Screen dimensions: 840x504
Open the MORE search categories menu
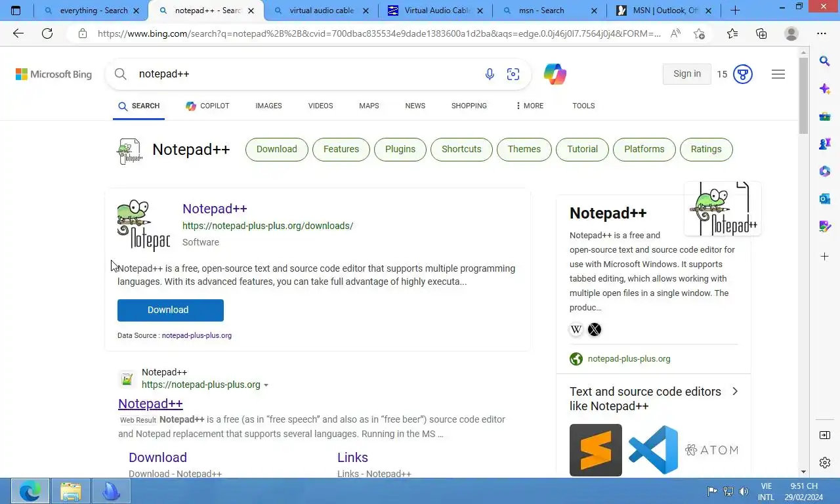point(530,106)
